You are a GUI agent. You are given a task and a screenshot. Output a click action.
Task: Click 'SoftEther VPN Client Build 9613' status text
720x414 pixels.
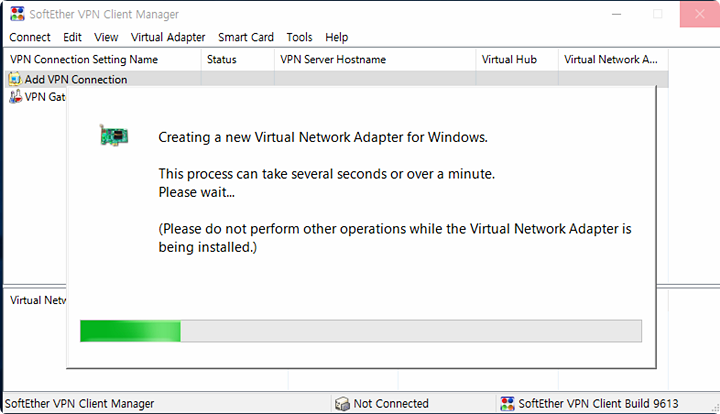point(598,403)
